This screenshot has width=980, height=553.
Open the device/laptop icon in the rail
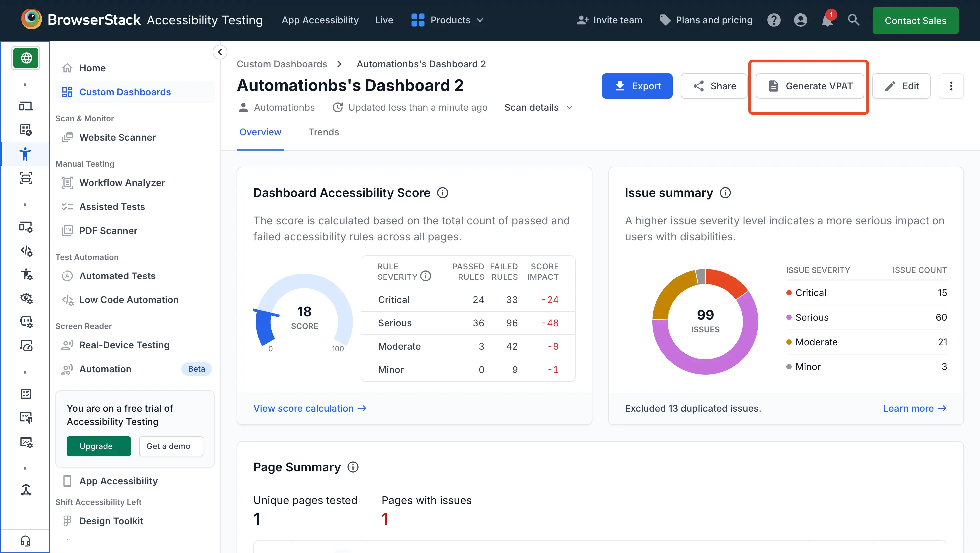(x=26, y=106)
